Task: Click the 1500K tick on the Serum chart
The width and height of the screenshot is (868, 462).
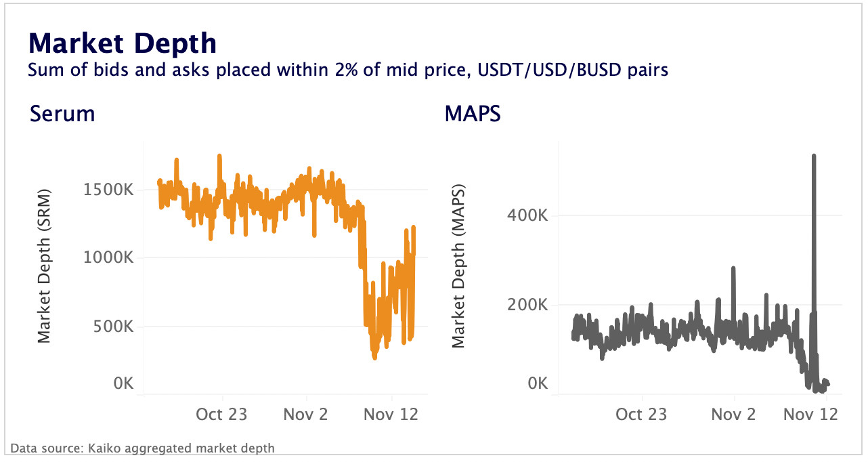Action: 108,190
